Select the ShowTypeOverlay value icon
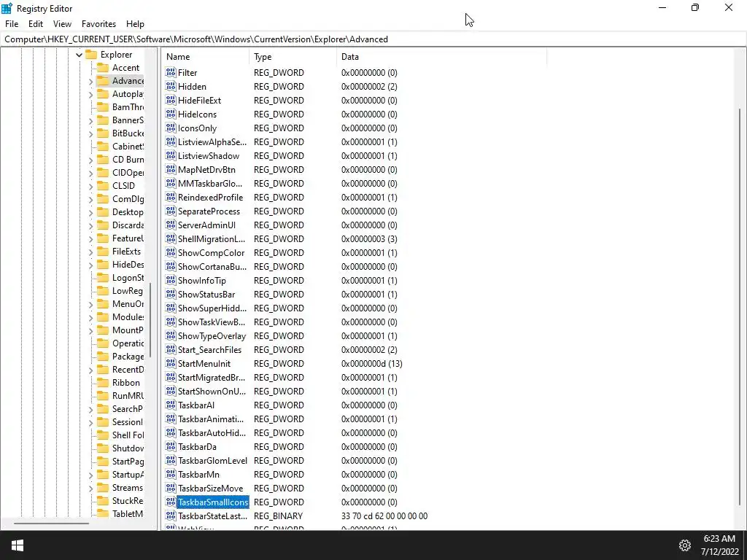The height and width of the screenshot is (560, 747). point(171,335)
